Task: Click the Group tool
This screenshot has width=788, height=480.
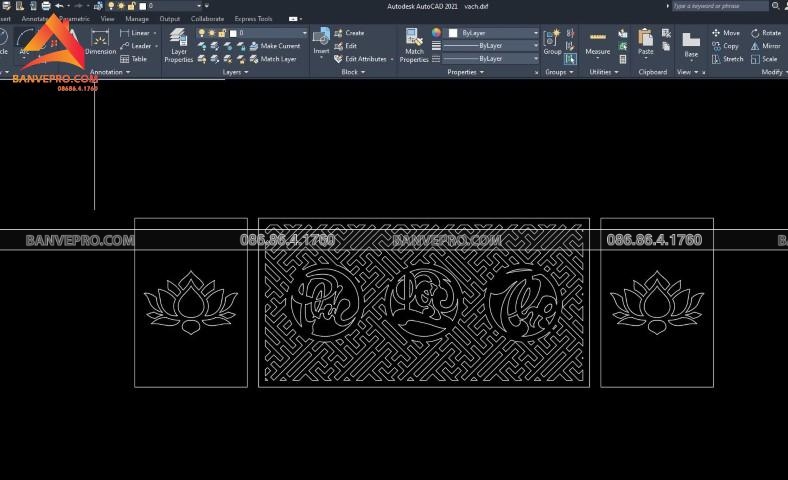Action: coord(552,42)
